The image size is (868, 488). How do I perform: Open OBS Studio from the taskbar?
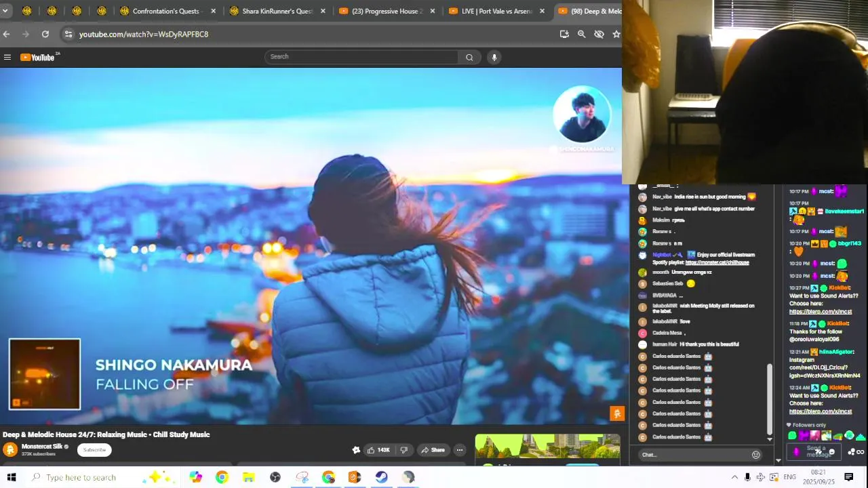(275, 477)
